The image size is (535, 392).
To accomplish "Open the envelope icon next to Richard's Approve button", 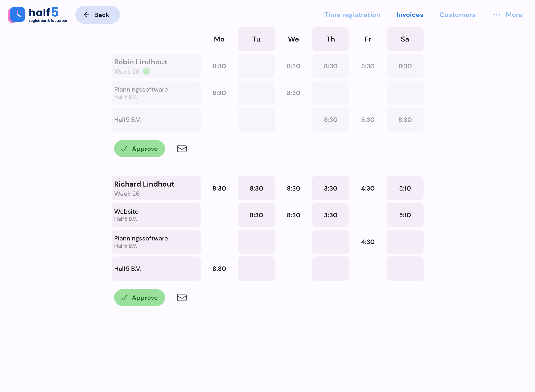I will (182, 297).
